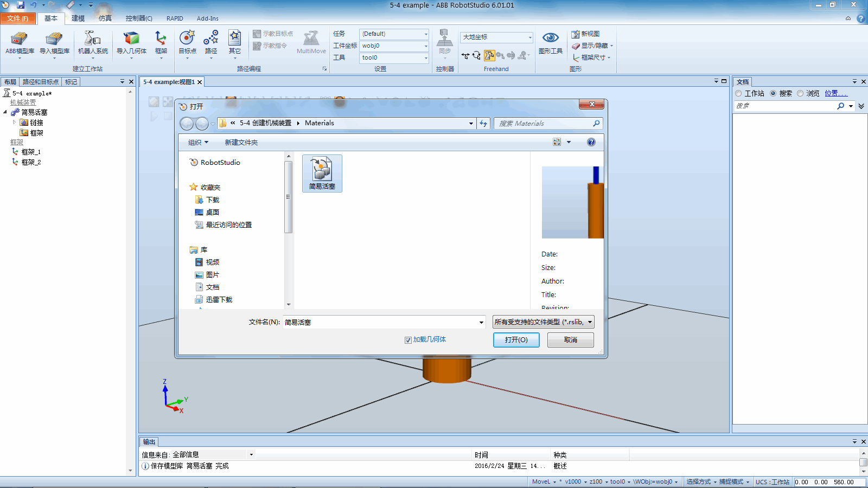This screenshot has width=868, height=488.
Task: Open the 任务 (Default) dropdown
Action: 426,34
